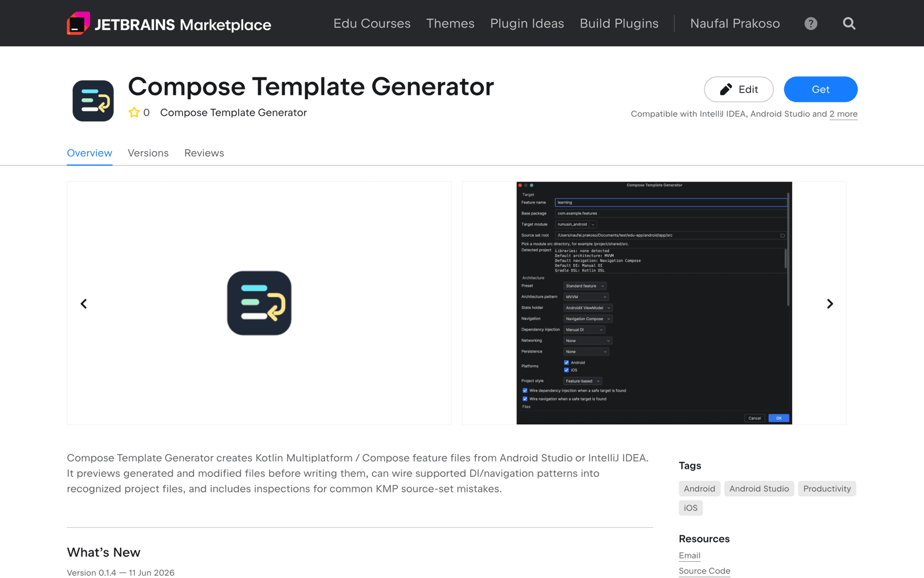This screenshot has width=924, height=578.
Task: Click the JetBrains Marketplace logo
Action: pos(169,24)
